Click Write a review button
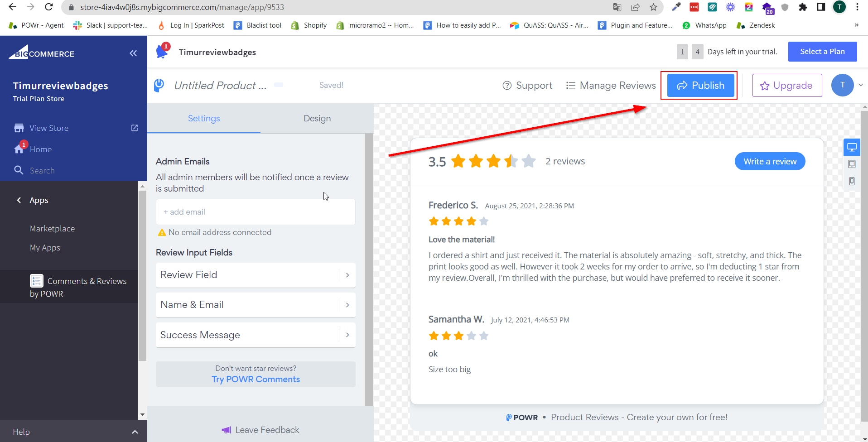The height and width of the screenshot is (442, 868). click(770, 162)
